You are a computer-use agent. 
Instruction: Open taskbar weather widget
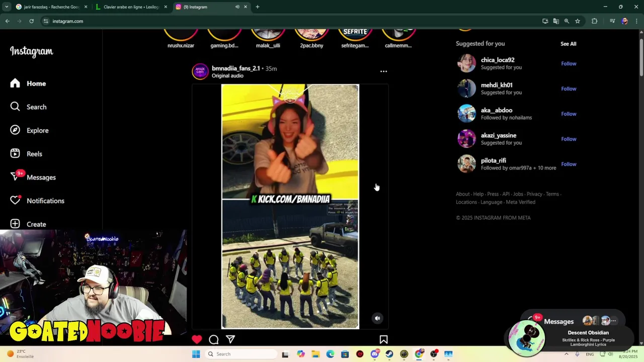(20, 354)
